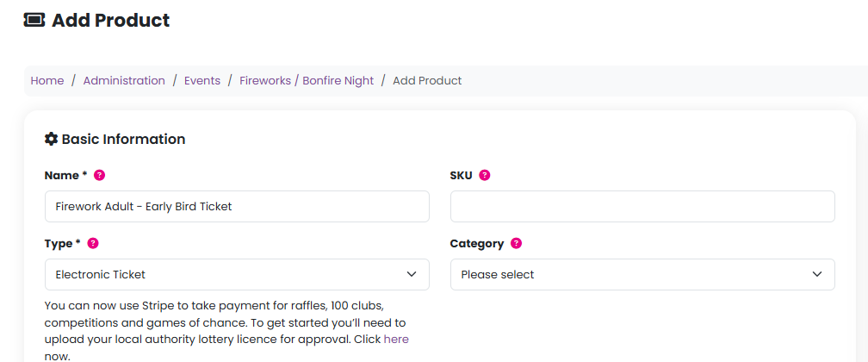This screenshot has width=868, height=362.
Task: Open the help tooltip icon next to Name
Action: click(99, 175)
